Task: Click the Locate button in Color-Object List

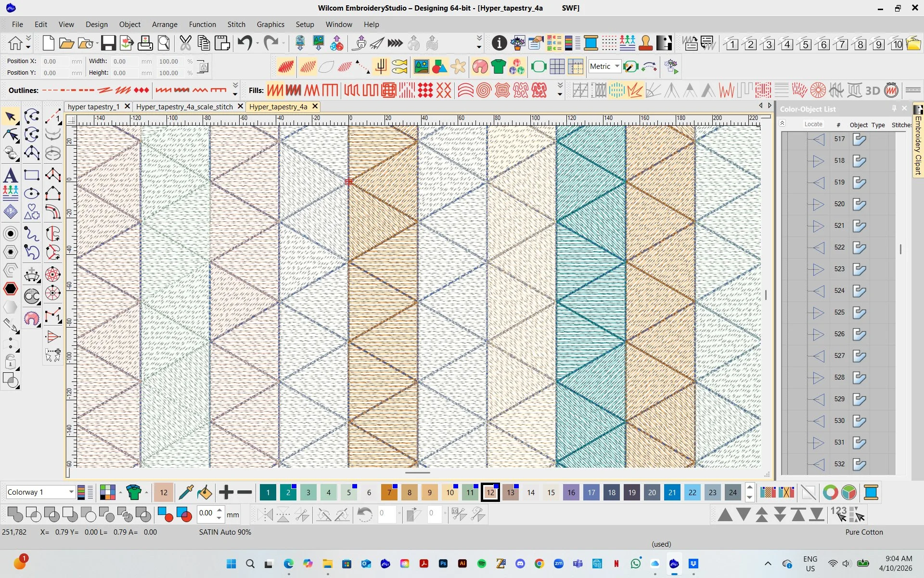Action: (x=813, y=124)
